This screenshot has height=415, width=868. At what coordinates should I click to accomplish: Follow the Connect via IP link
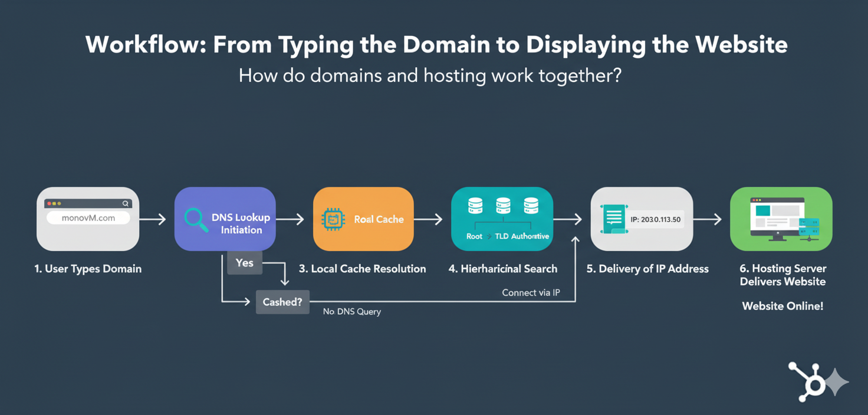530,292
